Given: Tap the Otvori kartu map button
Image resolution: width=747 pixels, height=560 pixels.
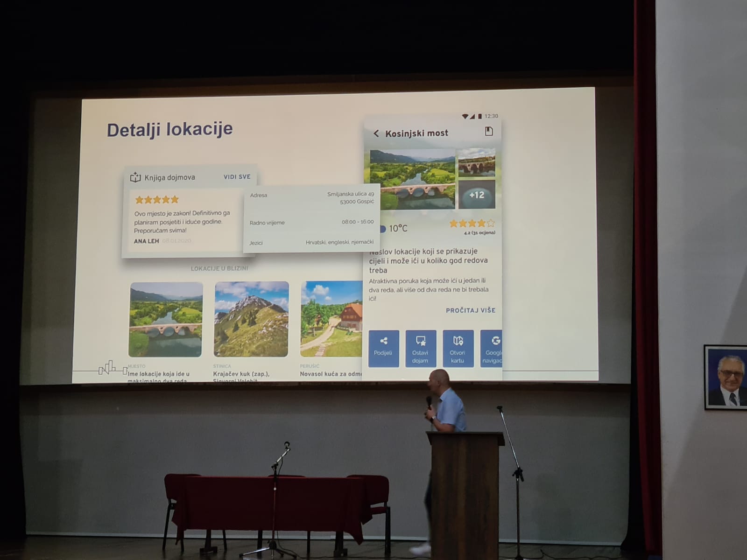Looking at the screenshot, I should click(x=458, y=348).
